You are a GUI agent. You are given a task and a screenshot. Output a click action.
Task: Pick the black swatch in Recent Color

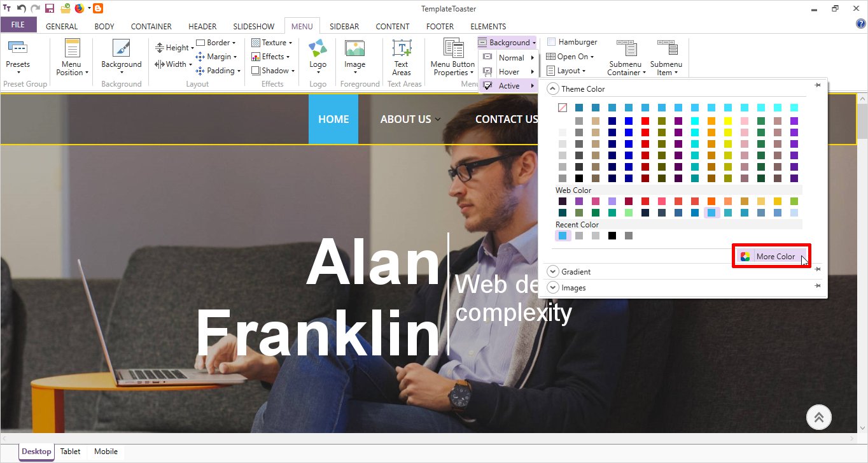612,236
